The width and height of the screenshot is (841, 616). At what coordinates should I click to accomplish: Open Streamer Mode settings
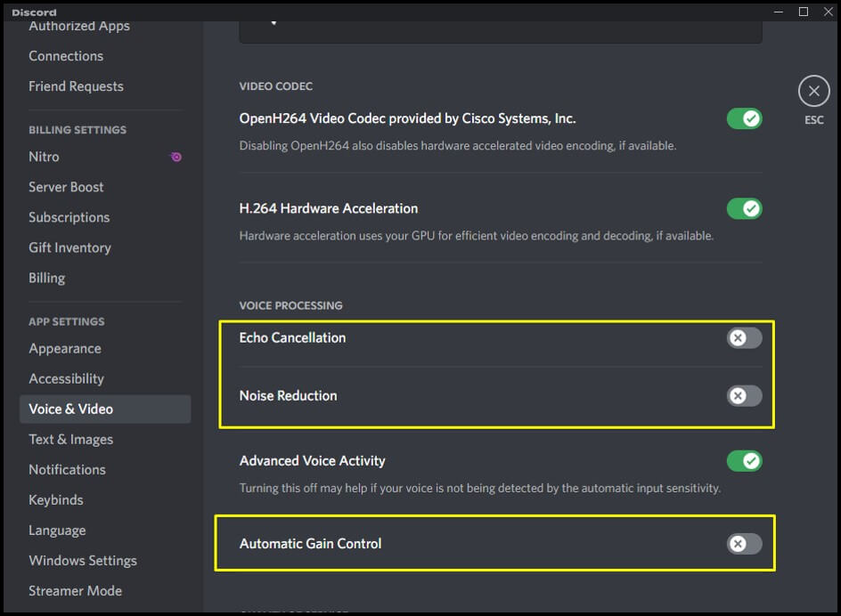[75, 591]
